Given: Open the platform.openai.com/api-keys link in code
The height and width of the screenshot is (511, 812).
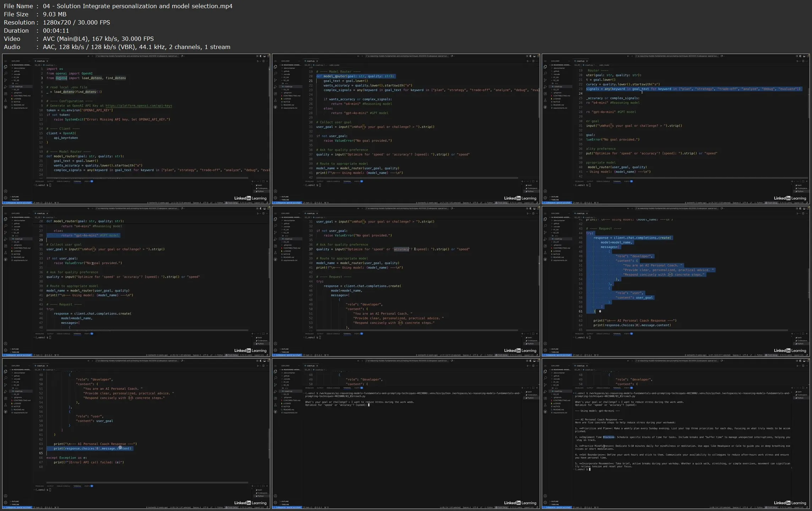Looking at the screenshot, I should pyautogui.click(x=138, y=105).
